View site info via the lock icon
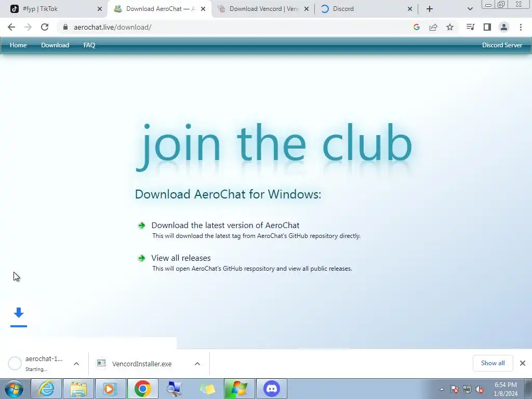Screen dimensions: 532x399 click(x=65, y=27)
